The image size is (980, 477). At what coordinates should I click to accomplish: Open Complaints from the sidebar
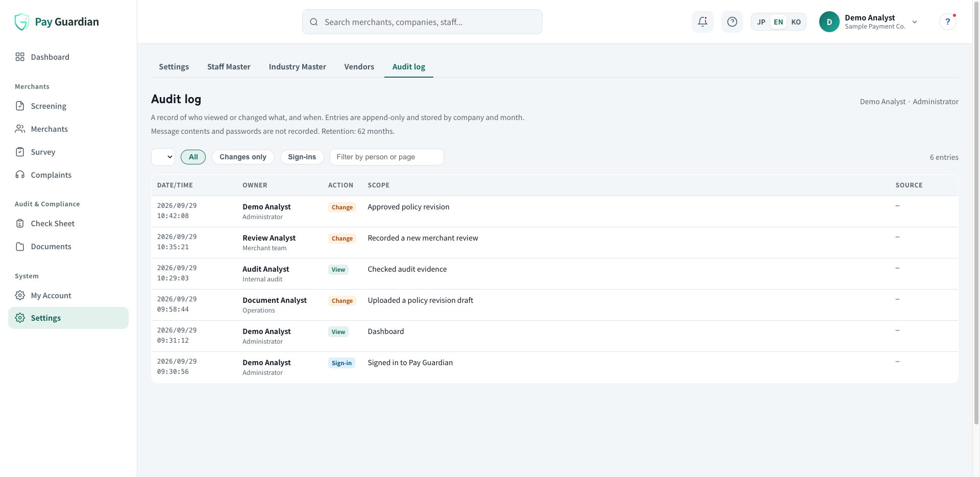68,175
